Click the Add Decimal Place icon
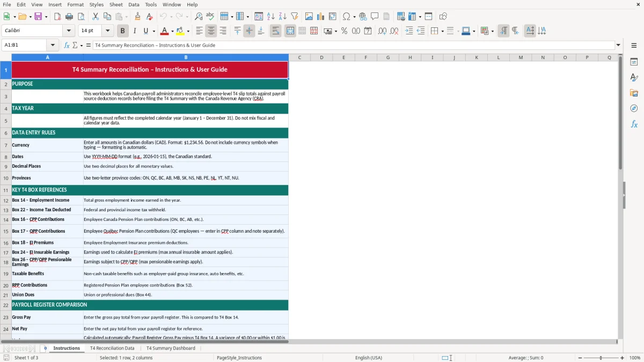Viewport: 644px width, 362px height. point(382,31)
